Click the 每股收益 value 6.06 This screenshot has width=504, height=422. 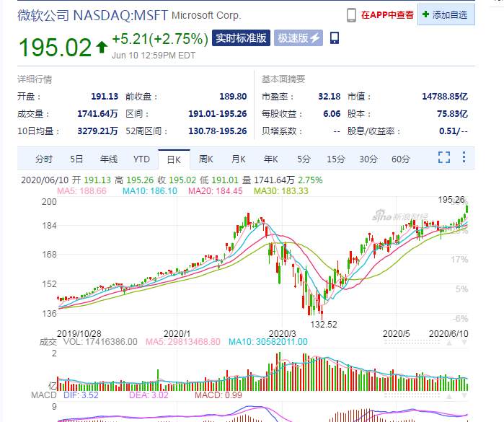click(332, 114)
